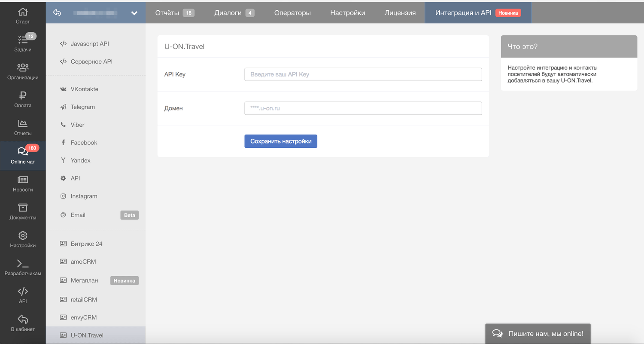Click the API gear icon in list
Screen dimensions: 644x344
point(63,178)
